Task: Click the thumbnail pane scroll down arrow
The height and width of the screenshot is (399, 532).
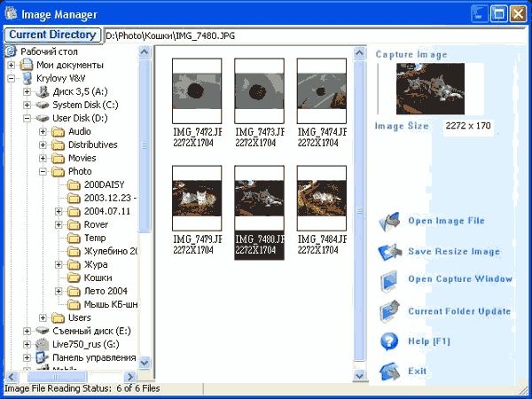Action: (x=359, y=376)
